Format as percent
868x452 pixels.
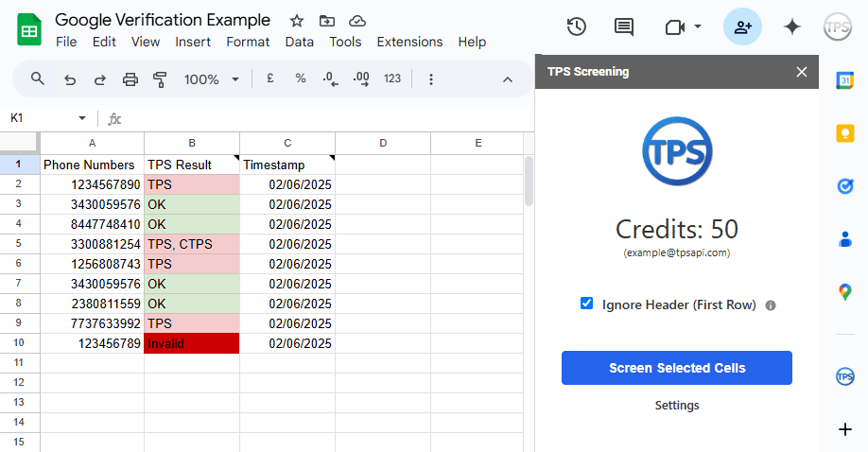[301, 78]
